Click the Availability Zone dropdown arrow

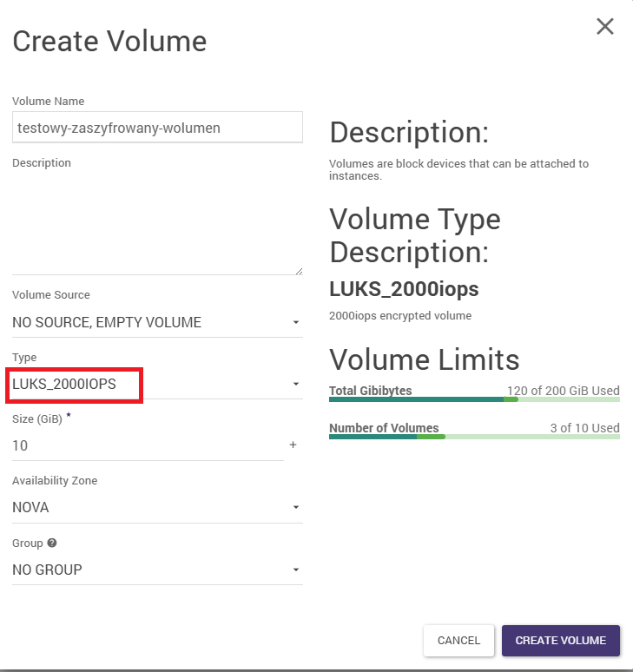pyautogui.click(x=296, y=508)
